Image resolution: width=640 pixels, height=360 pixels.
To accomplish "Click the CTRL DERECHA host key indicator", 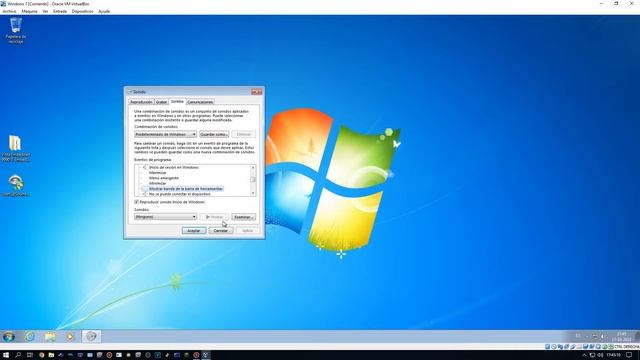I will click(x=627, y=347).
